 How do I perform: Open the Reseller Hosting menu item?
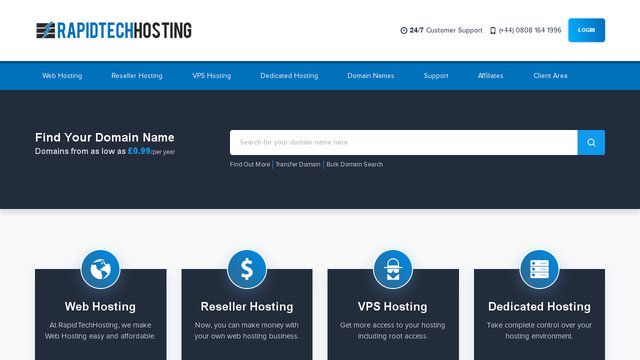click(137, 76)
